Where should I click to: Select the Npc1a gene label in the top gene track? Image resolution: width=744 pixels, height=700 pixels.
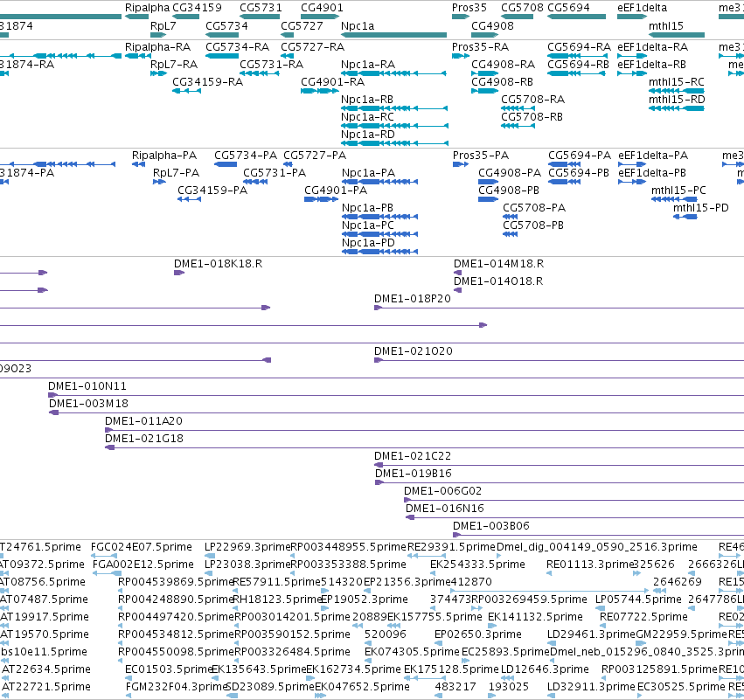358,26
